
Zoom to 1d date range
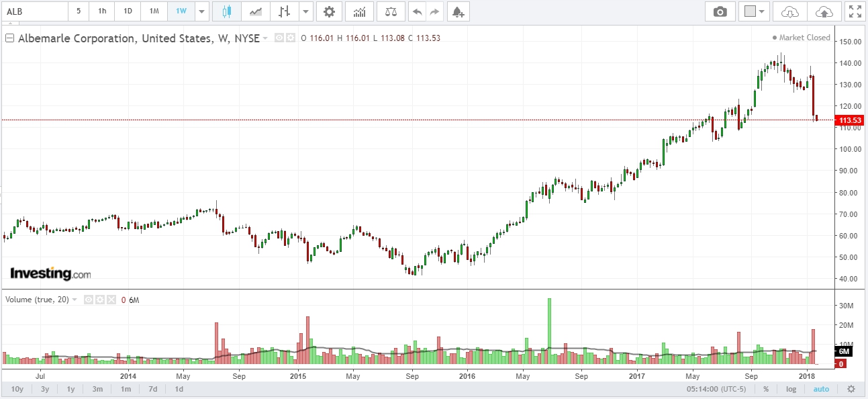[179, 389]
